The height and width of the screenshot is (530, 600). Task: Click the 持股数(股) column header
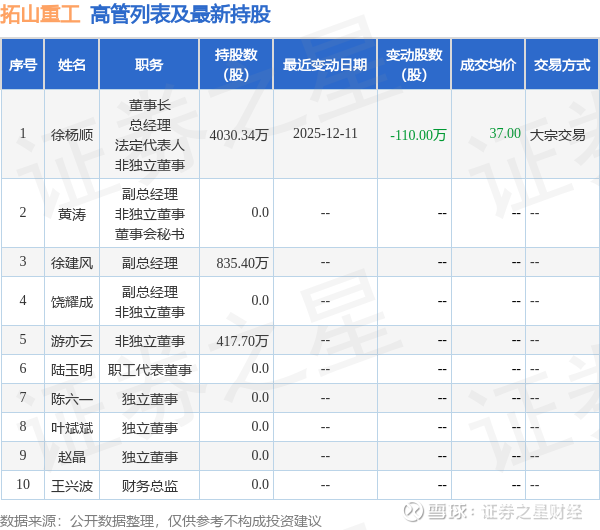pos(236,64)
